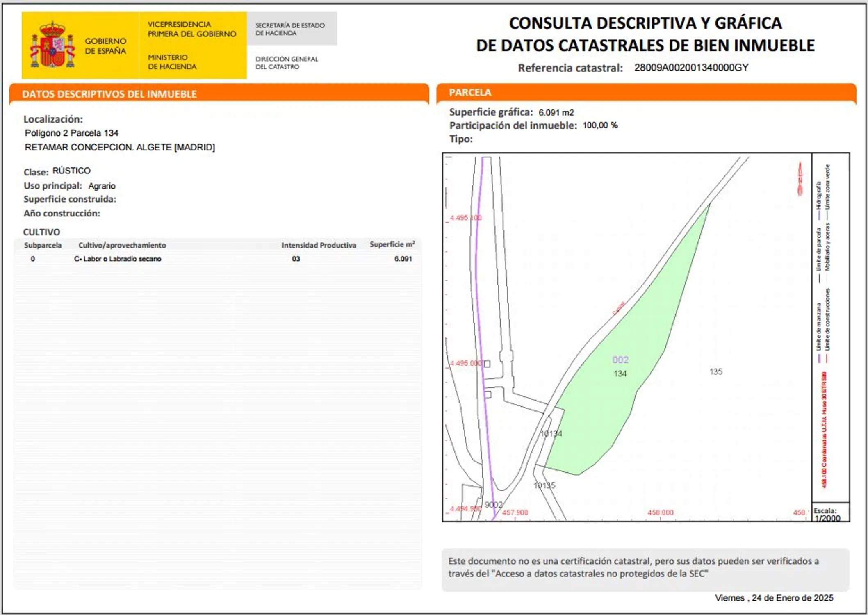Image resolution: width=868 pixels, height=615 pixels.
Task: Click the Dirección General del Catastro text
Action: (286, 63)
